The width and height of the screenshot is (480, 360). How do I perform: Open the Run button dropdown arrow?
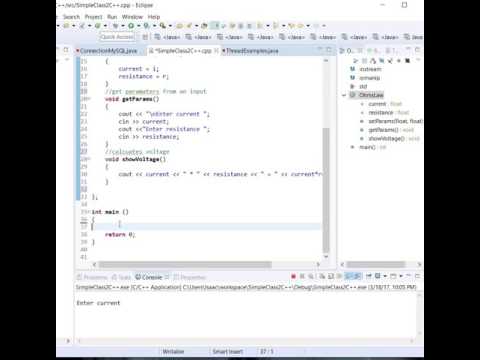pyautogui.click(x=138, y=26)
